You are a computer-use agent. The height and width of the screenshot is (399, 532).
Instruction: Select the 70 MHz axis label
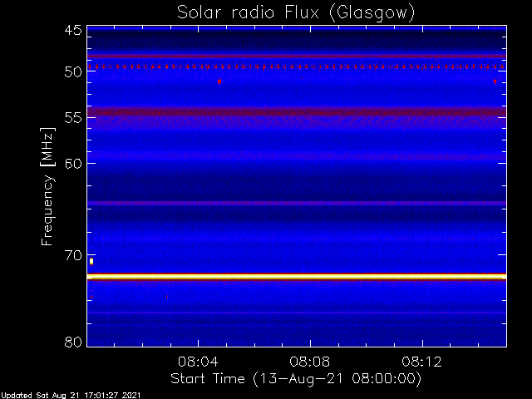[x=73, y=255]
